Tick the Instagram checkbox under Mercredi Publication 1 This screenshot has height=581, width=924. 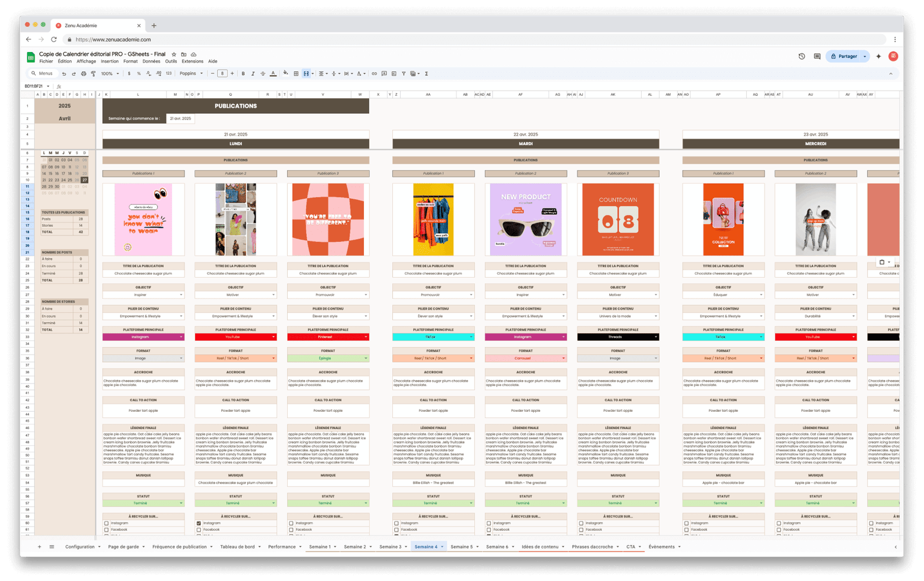point(686,523)
